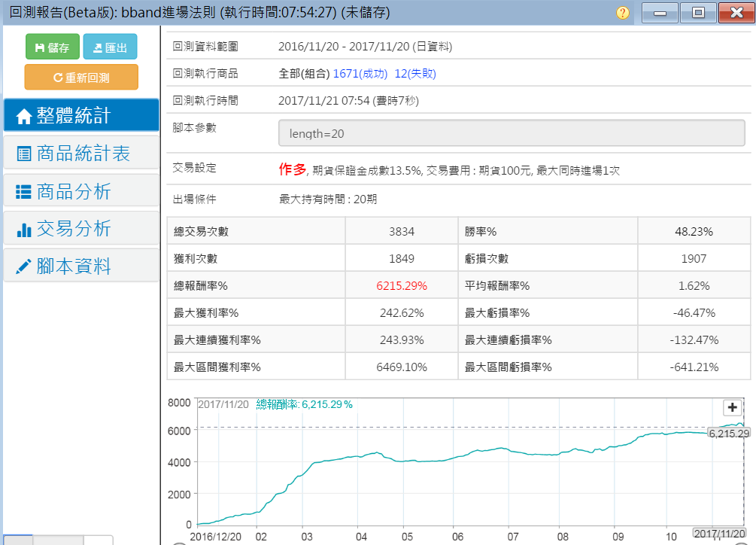Viewport: 756px width, 545px height.
Task: Expand chart with the plus button
Action: 732,407
